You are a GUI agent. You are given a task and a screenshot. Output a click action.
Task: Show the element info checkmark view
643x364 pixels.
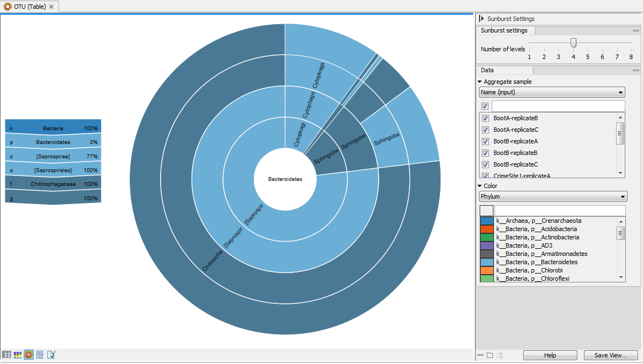[x=51, y=355]
